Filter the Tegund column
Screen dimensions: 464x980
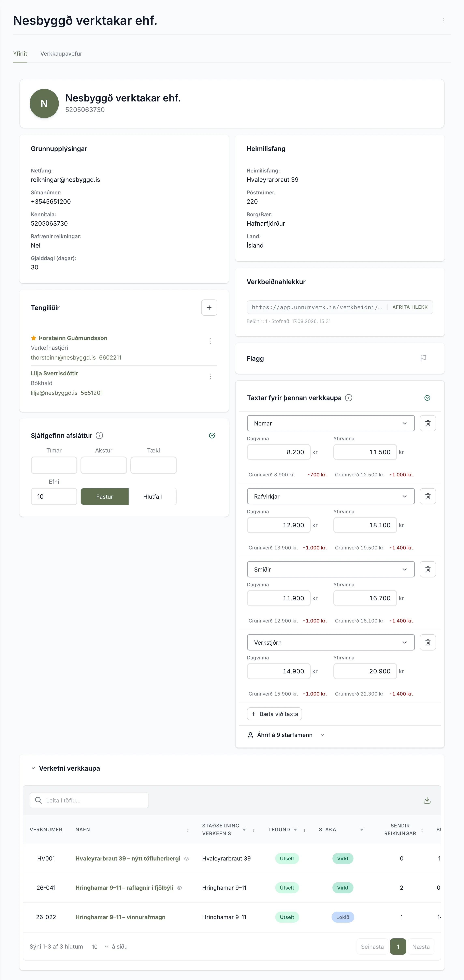(x=295, y=829)
